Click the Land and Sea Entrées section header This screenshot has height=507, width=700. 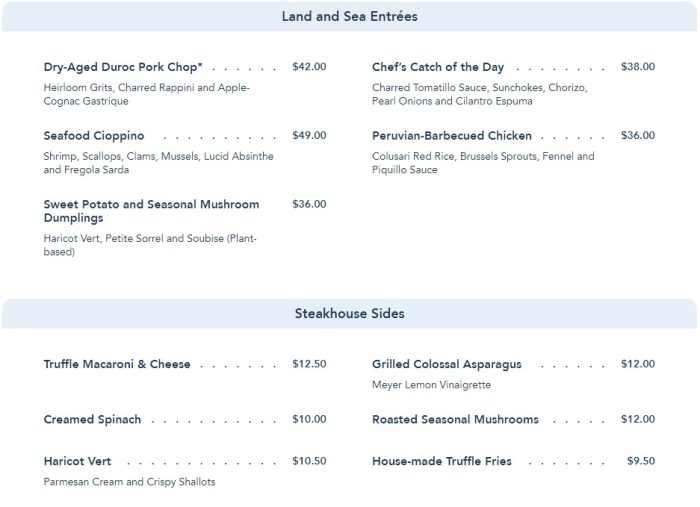click(x=350, y=16)
